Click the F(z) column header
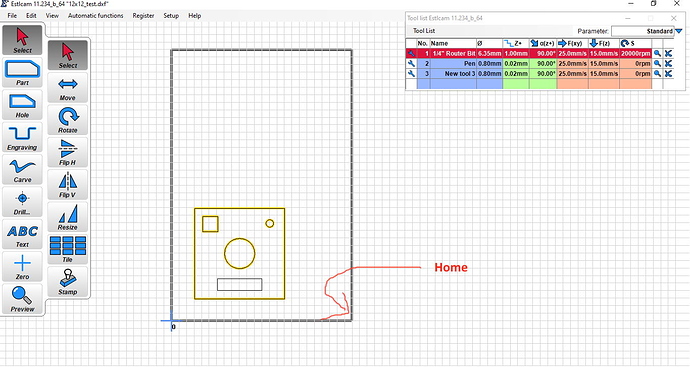This screenshot has width=690, height=367. (x=604, y=43)
